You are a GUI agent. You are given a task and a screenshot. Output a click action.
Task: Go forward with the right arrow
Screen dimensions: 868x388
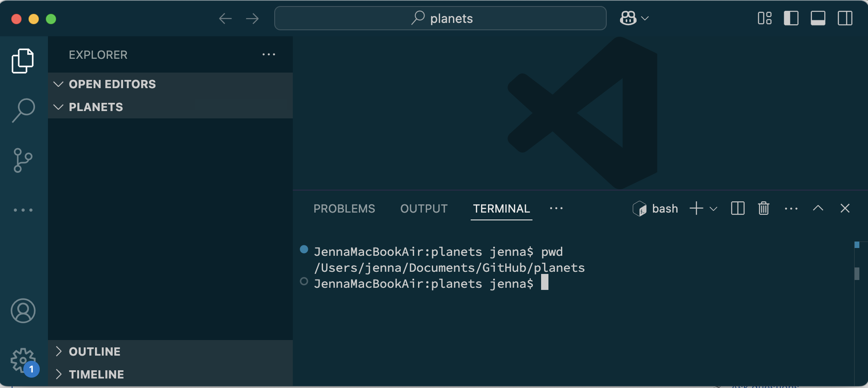tap(252, 19)
